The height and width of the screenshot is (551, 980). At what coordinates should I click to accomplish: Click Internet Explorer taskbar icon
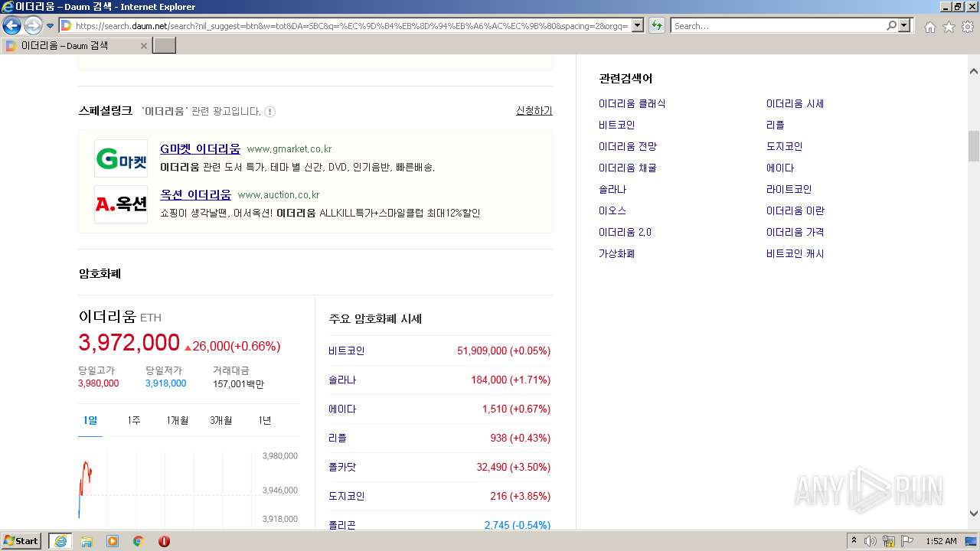(x=60, y=541)
